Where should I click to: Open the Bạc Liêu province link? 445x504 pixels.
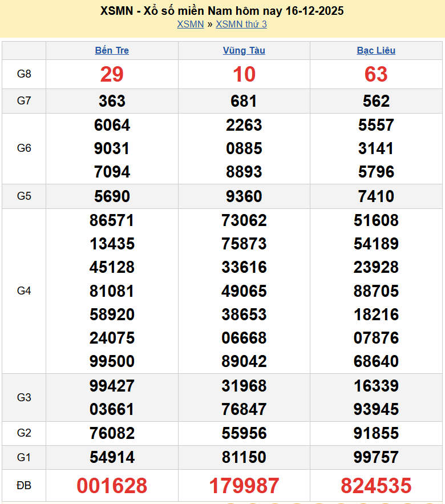click(376, 50)
